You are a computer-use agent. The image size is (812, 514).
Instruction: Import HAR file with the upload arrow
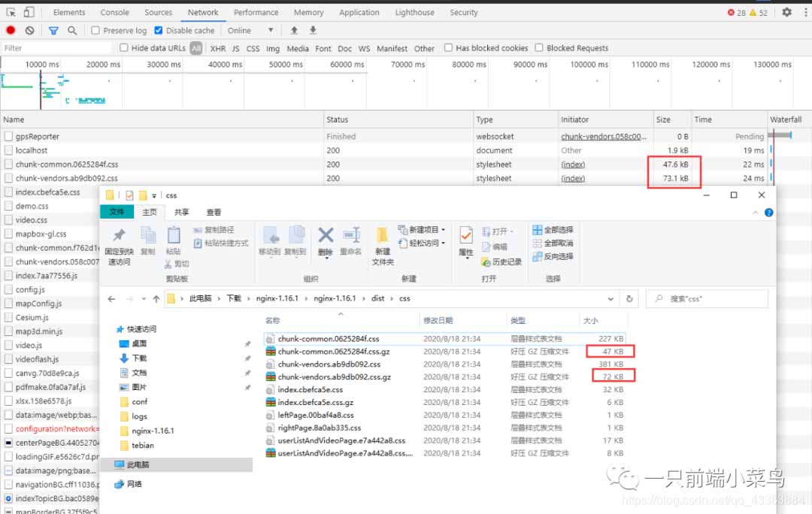pyautogui.click(x=294, y=30)
